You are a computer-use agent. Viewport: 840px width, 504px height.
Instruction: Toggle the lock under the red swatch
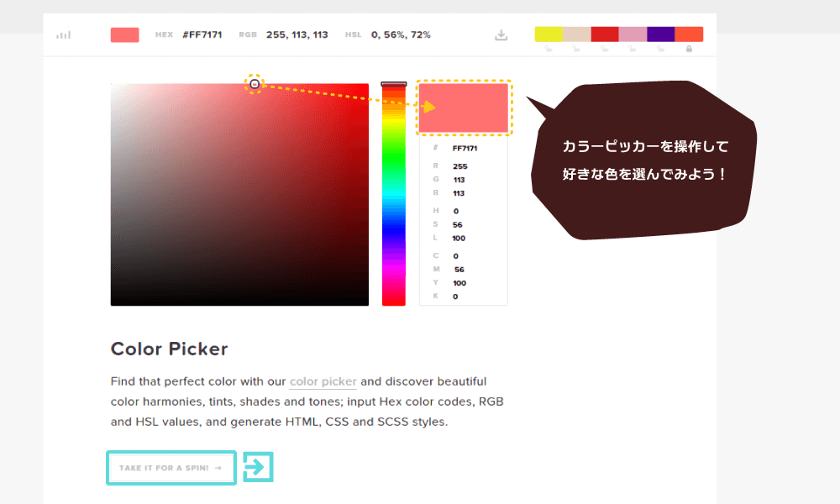604,49
